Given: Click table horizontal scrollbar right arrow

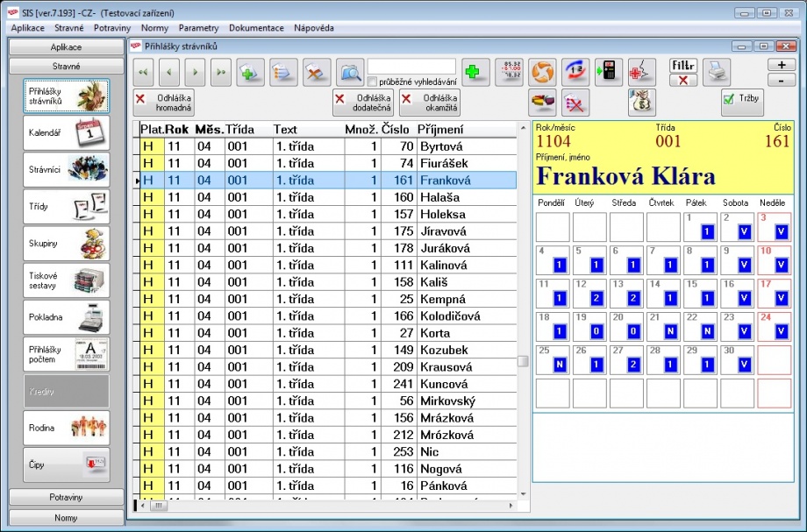Looking at the screenshot, I should pyautogui.click(x=511, y=506).
